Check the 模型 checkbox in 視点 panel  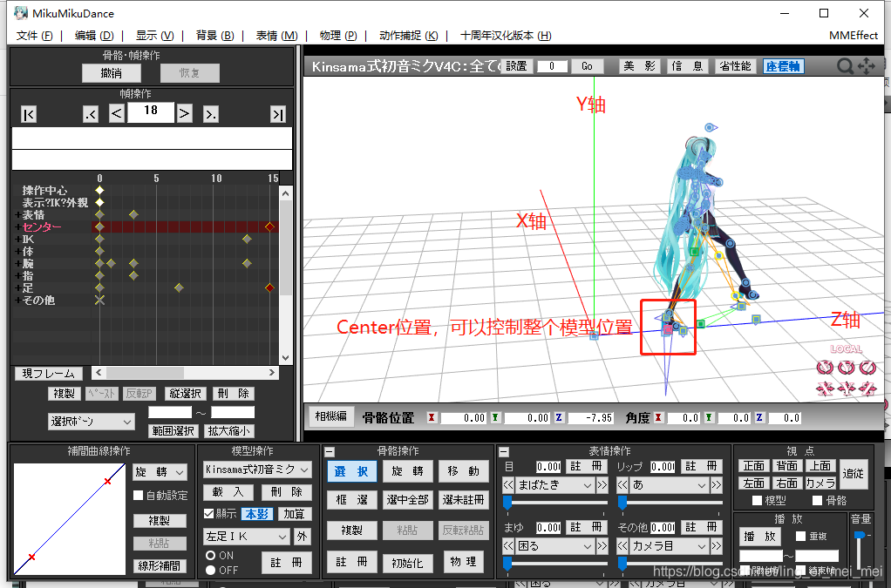[x=757, y=500]
